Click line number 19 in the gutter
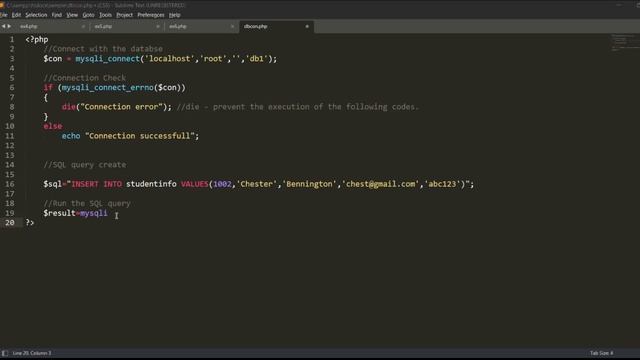The image size is (640, 360). pyautogui.click(x=10, y=213)
